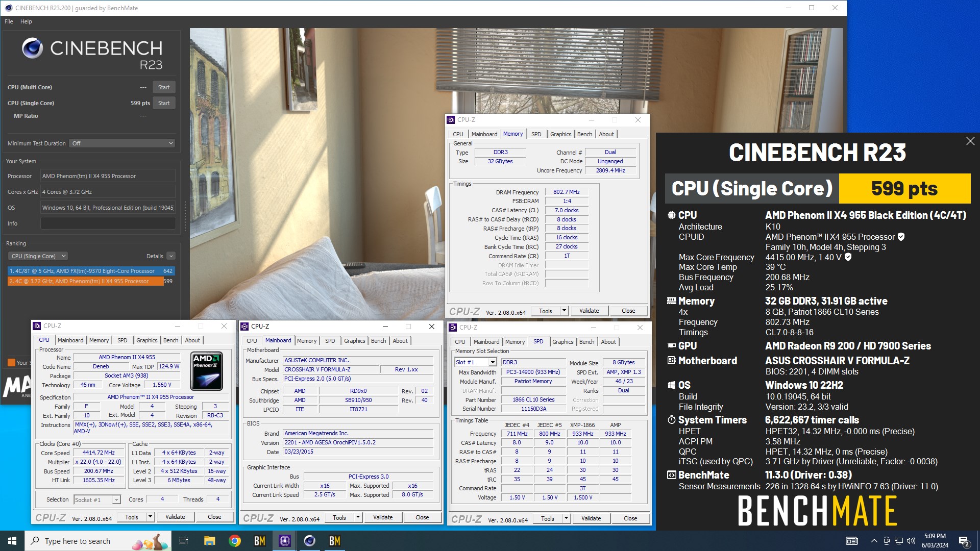The image size is (980, 551).
Task: Open Tools dropdown arrow in CPU-Z Mainboard window
Action: point(358,517)
